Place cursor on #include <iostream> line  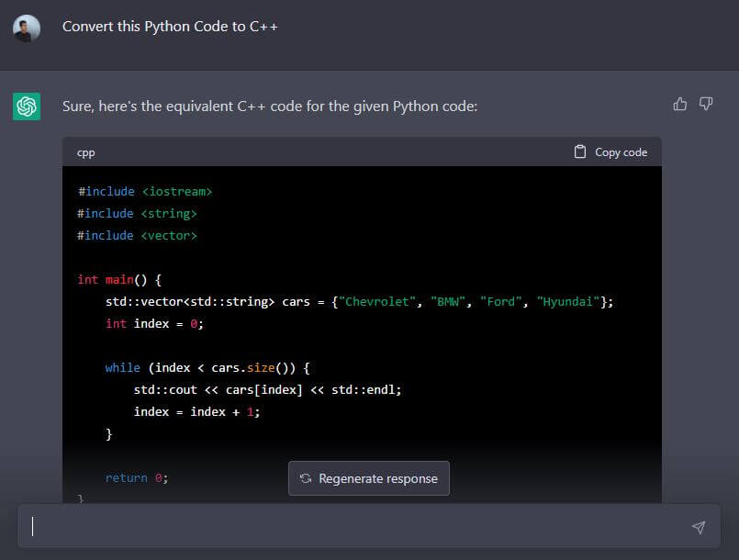(145, 191)
